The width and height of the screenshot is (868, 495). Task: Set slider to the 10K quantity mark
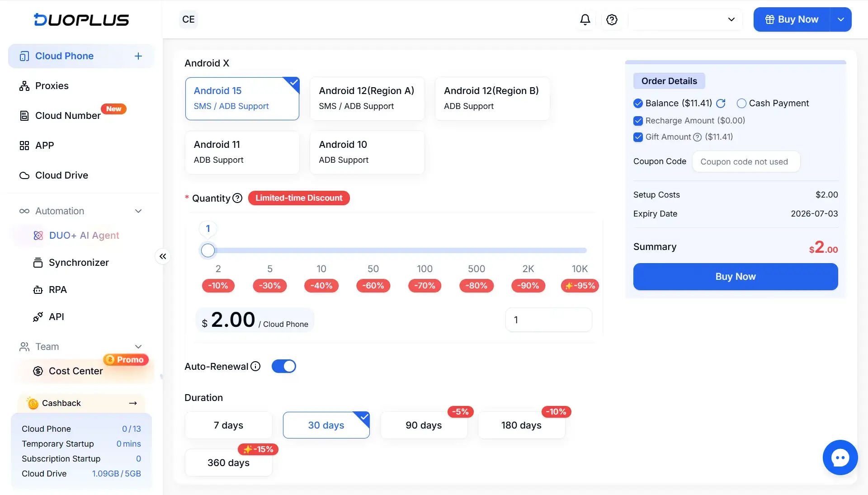[580, 269]
